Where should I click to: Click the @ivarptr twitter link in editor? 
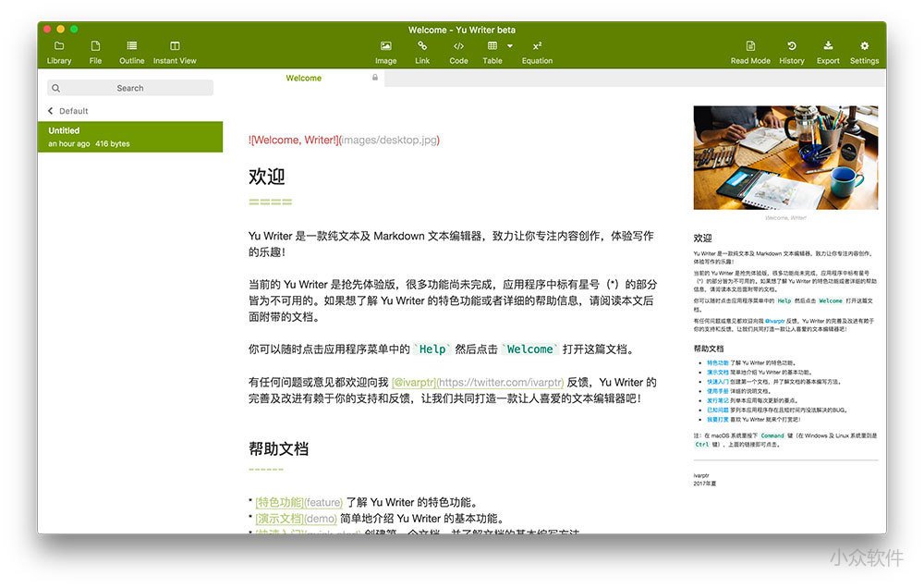[x=478, y=382]
